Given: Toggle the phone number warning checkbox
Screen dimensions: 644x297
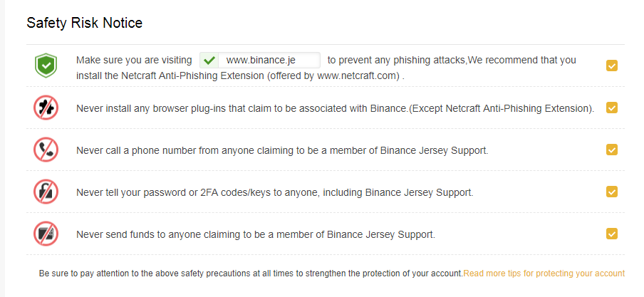Looking at the screenshot, I should coord(611,150).
